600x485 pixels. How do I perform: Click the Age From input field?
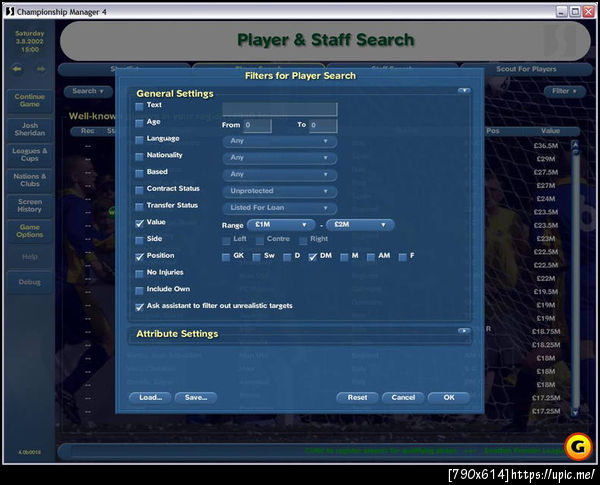tap(258, 125)
